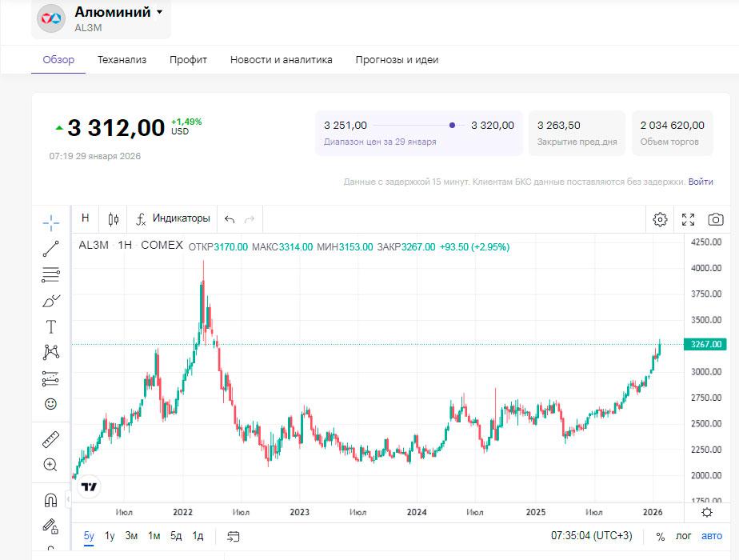
Task: Open the emoji icons tool
Action: (50, 404)
